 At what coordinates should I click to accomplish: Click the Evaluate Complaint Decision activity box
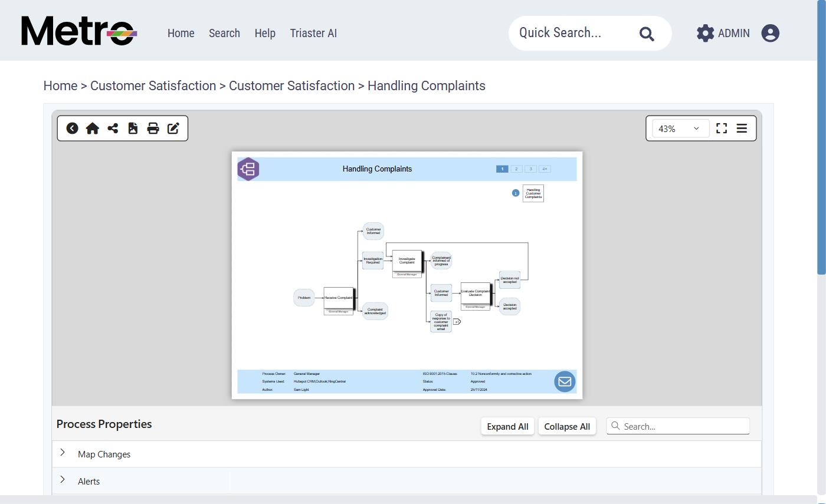coord(476,293)
